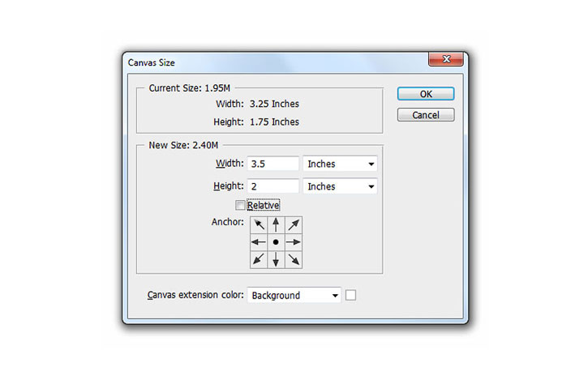The image size is (588, 380).
Task: Set anchor to the bottom-right arrow
Action: click(x=294, y=259)
